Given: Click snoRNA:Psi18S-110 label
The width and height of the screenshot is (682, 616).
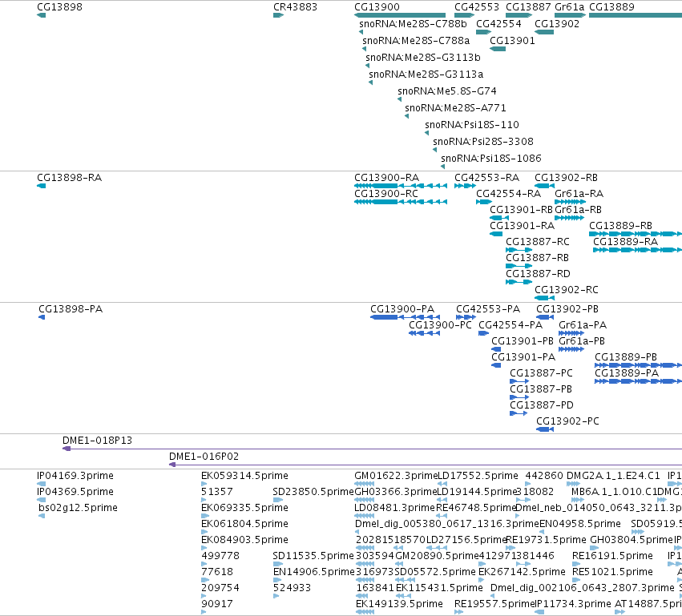Looking at the screenshot, I should click(472, 125).
